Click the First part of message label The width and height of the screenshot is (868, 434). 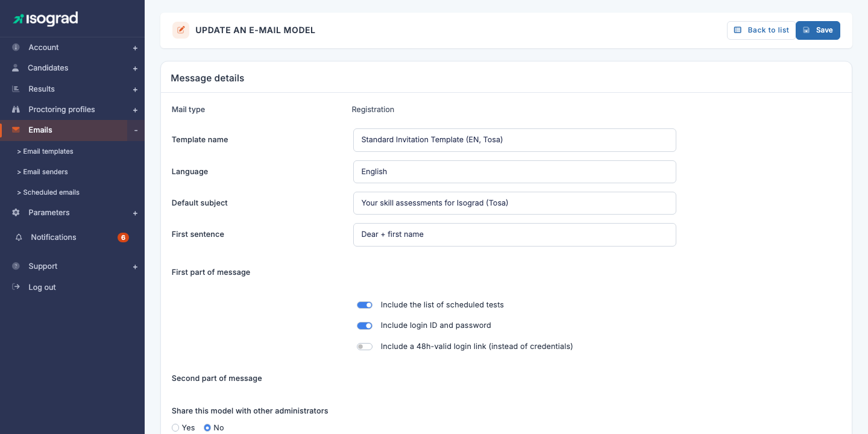(211, 272)
